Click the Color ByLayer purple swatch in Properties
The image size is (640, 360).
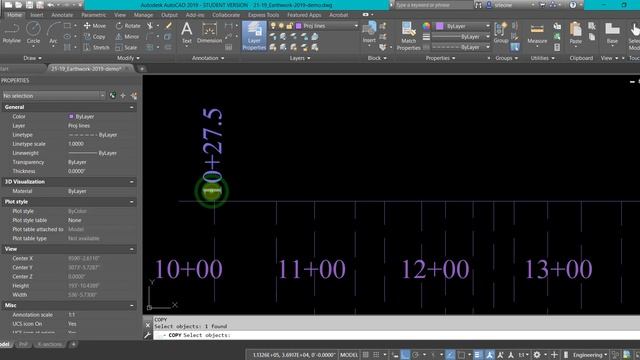pyautogui.click(x=71, y=117)
